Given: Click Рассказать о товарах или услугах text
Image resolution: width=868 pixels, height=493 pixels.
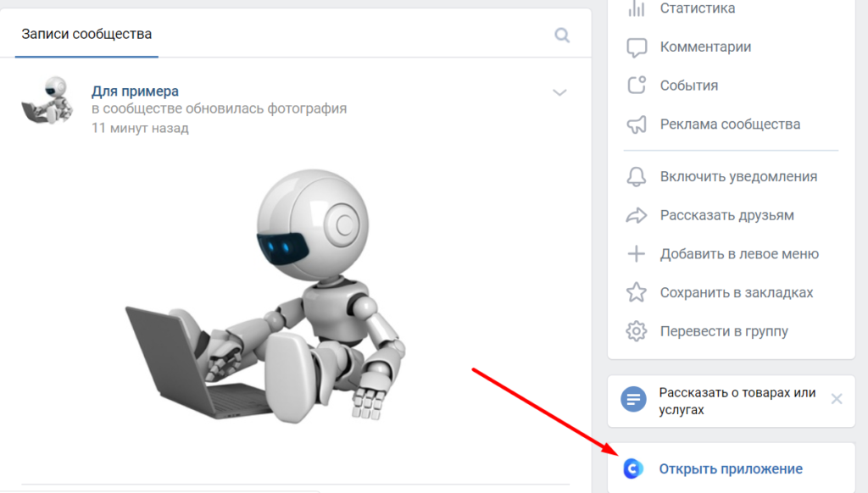Looking at the screenshot, I should [x=737, y=402].
